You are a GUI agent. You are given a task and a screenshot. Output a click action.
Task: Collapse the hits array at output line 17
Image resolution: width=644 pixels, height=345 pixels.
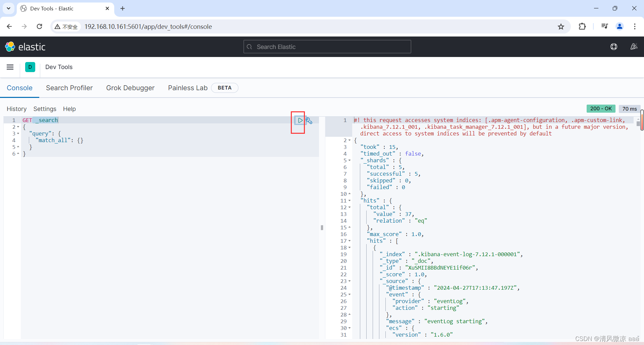[350, 241]
